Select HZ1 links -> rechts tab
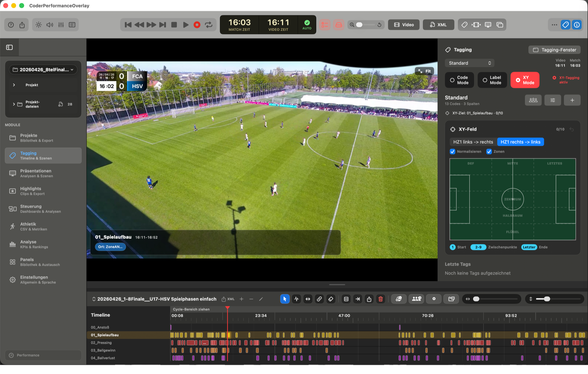The width and height of the screenshot is (588, 374). [473, 142]
